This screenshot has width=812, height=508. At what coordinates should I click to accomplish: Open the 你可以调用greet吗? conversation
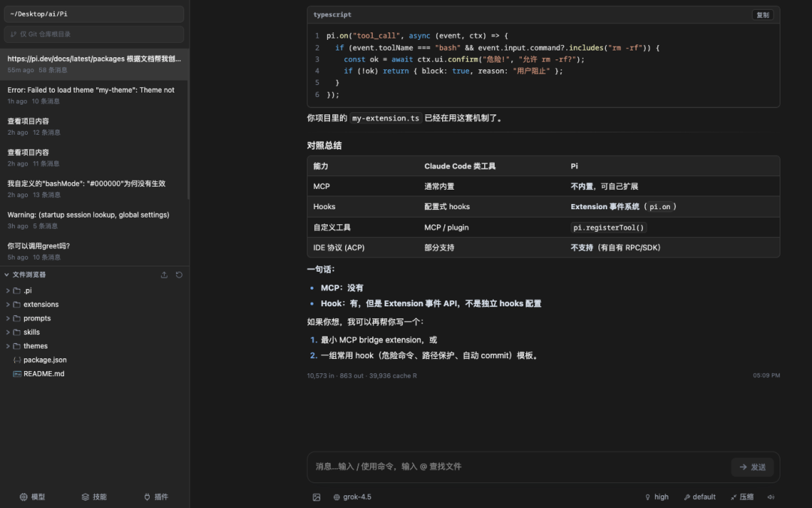pos(94,251)
